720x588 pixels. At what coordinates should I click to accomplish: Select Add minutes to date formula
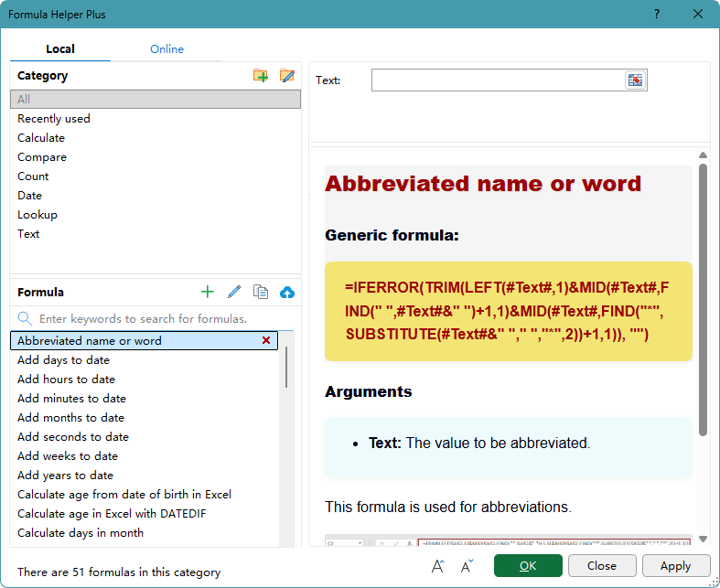coord(144,399)
